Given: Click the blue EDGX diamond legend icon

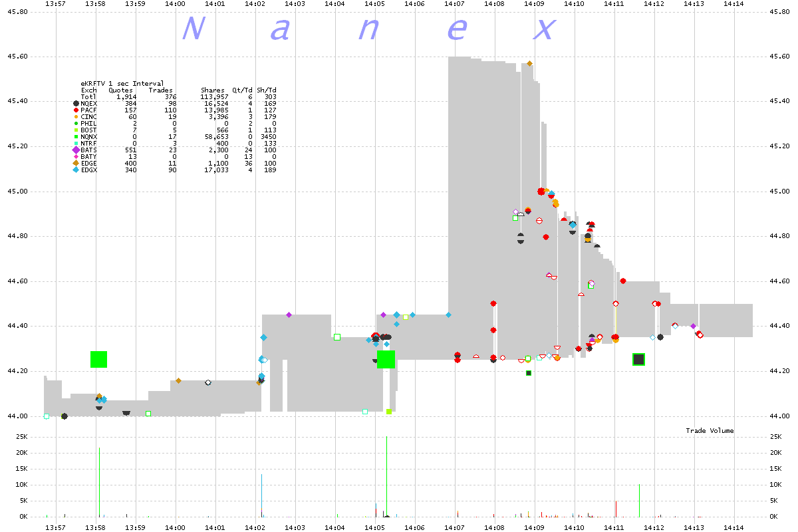Looking at the screenshot, I should pyautogui.click(x=76, y=170).
